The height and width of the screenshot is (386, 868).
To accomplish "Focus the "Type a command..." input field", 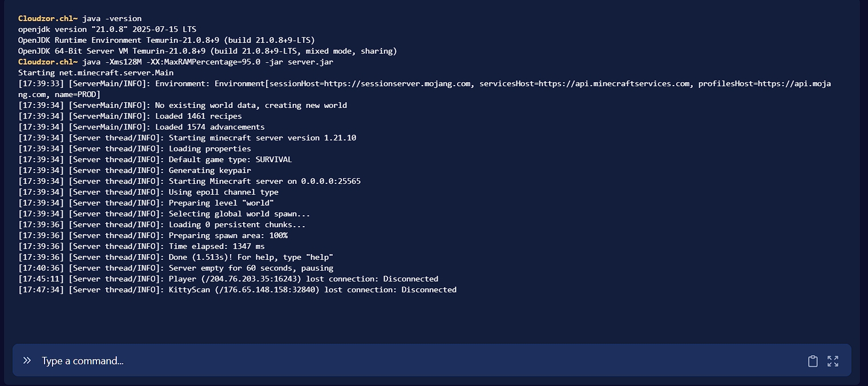I will pos(399,361).
